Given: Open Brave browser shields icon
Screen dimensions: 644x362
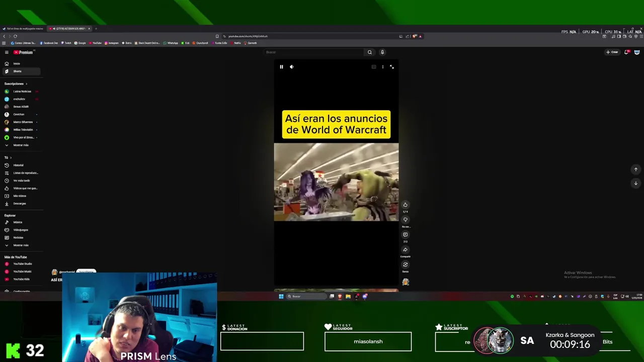Looking at the screenshot, I should (414, 36).
